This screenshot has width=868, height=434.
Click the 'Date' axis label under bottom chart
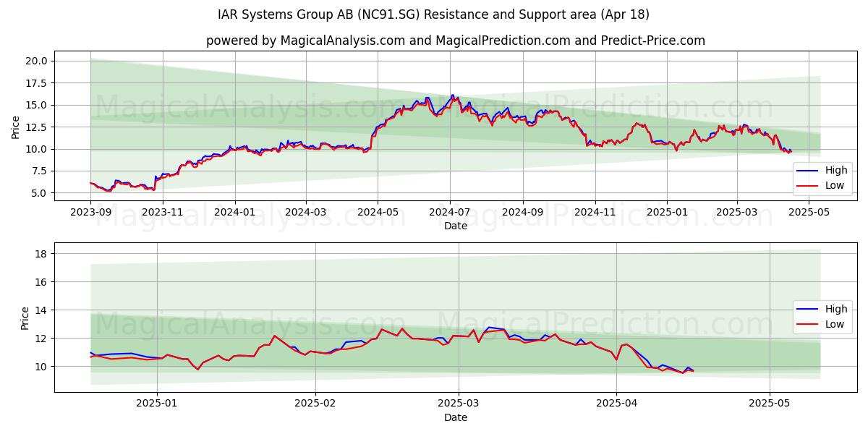(x=456, y=417)
